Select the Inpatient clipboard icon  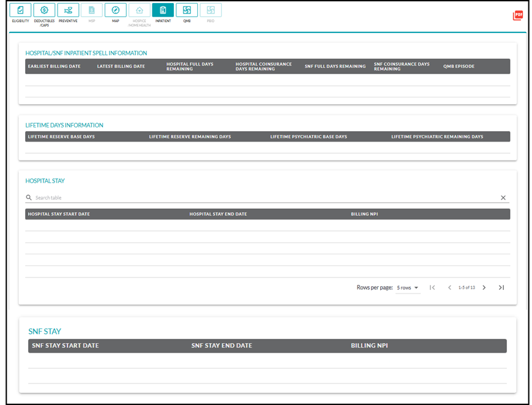163,10
